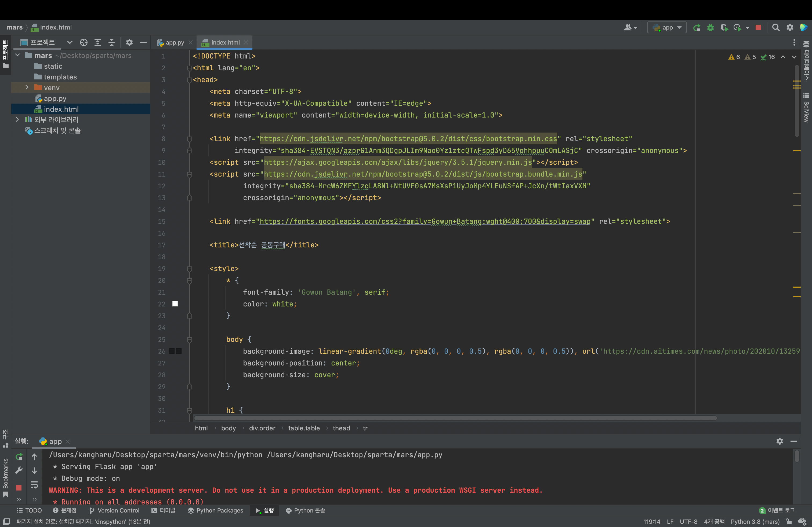812x527 pixels.
Task: Expand external libraries node
Action: [17, 120]
